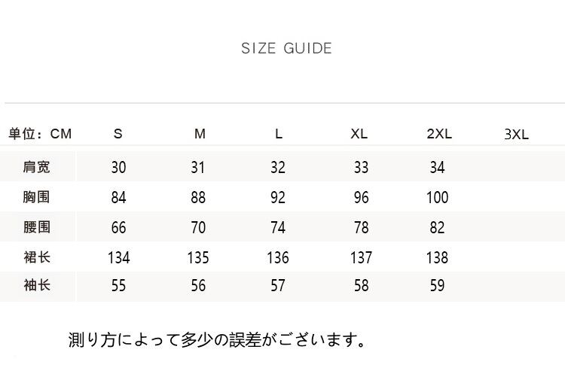Click the 肩宽 row label
This screenshot has height=392, width=565.
pos(37,167)
